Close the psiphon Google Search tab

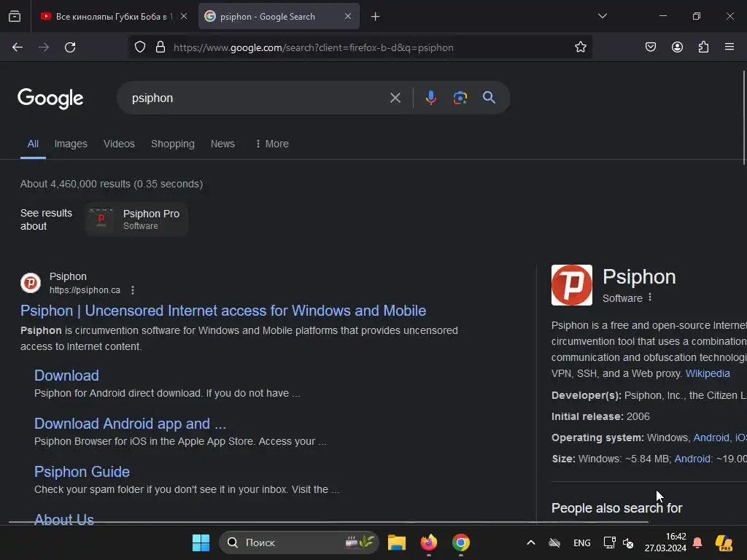(x=348, y=16)
